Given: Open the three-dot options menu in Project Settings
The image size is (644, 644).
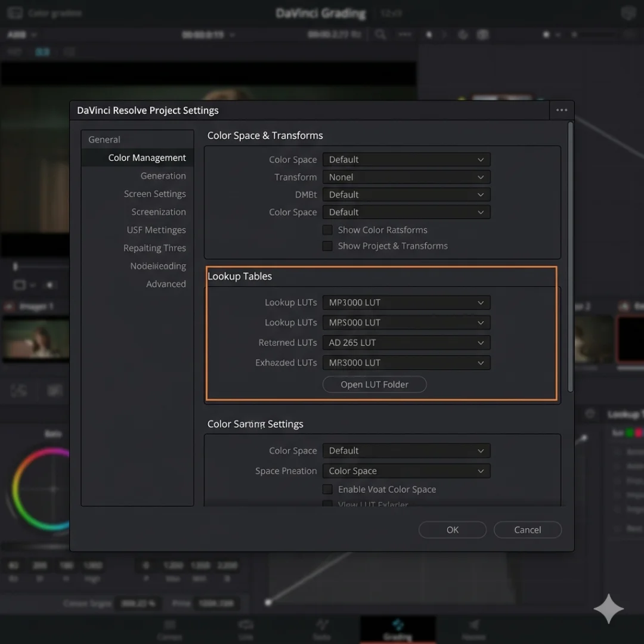Looking at the screenshot, I should 562,110.
